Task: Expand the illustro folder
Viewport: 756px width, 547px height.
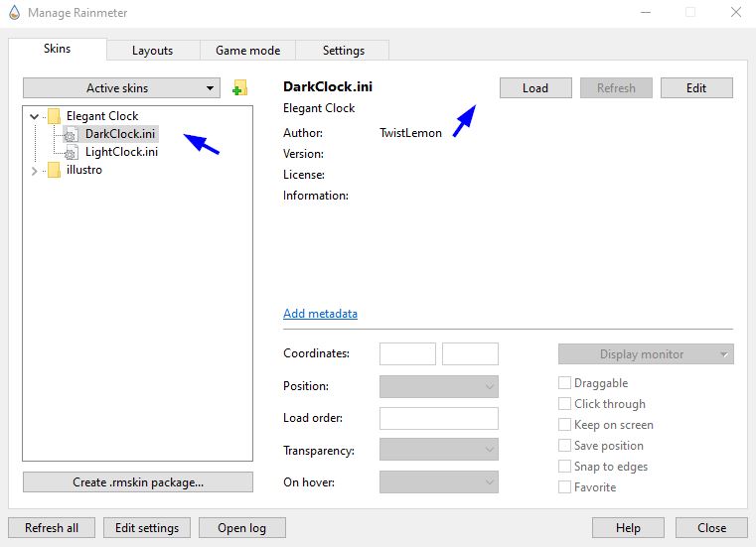Action: tap(34, 171)
